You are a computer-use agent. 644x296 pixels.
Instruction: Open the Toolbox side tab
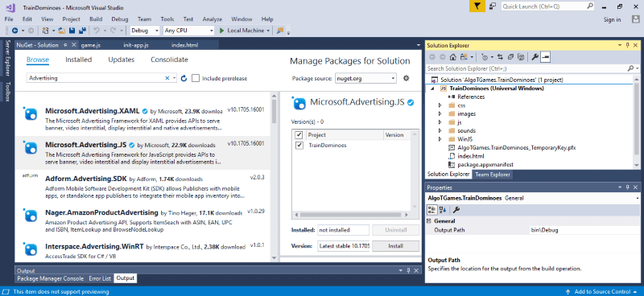click(7, 92)
